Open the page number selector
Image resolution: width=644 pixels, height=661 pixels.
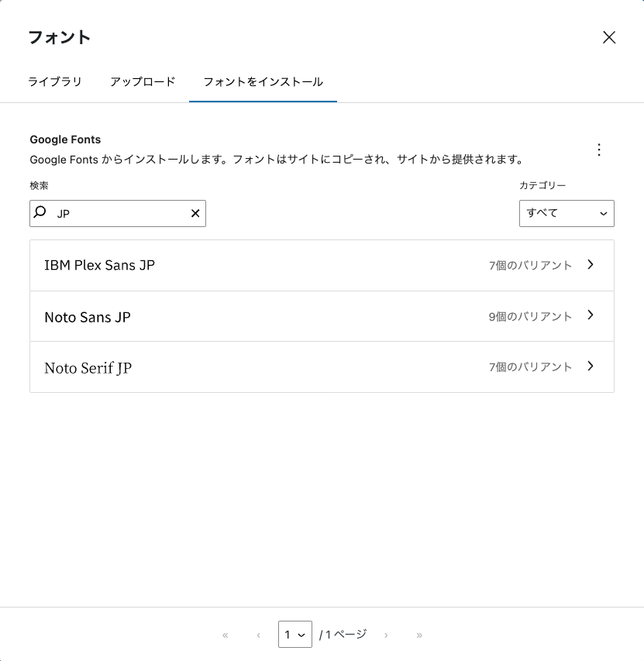click(x=295, y=634)
